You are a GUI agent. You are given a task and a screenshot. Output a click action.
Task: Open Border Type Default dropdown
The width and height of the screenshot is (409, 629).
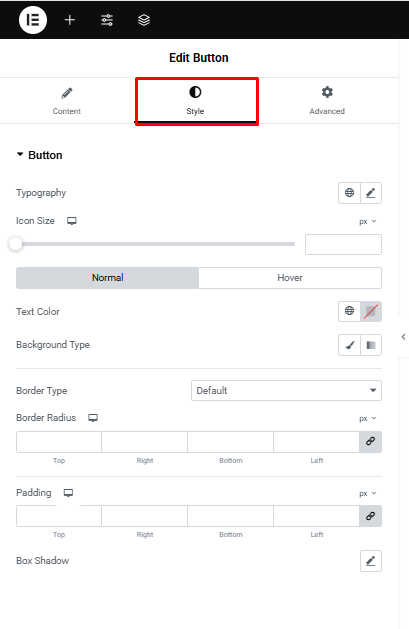[286, 390]
